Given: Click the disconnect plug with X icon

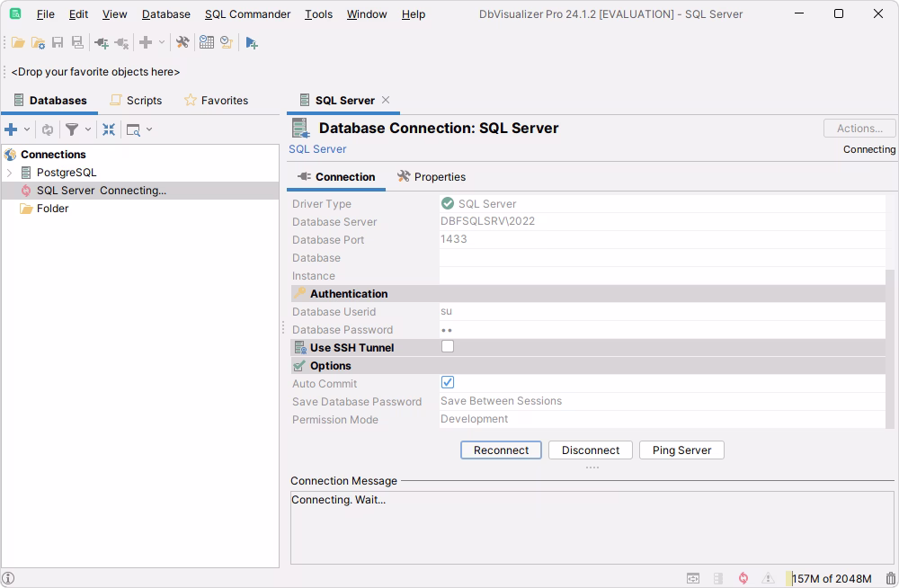Looking at the screenshot, I should coord(121,42).
